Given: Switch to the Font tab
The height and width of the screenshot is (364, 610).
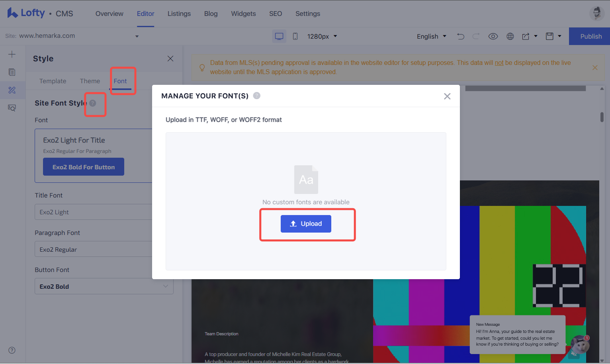Looking at the screenshot, I should [x=120, y=81].
